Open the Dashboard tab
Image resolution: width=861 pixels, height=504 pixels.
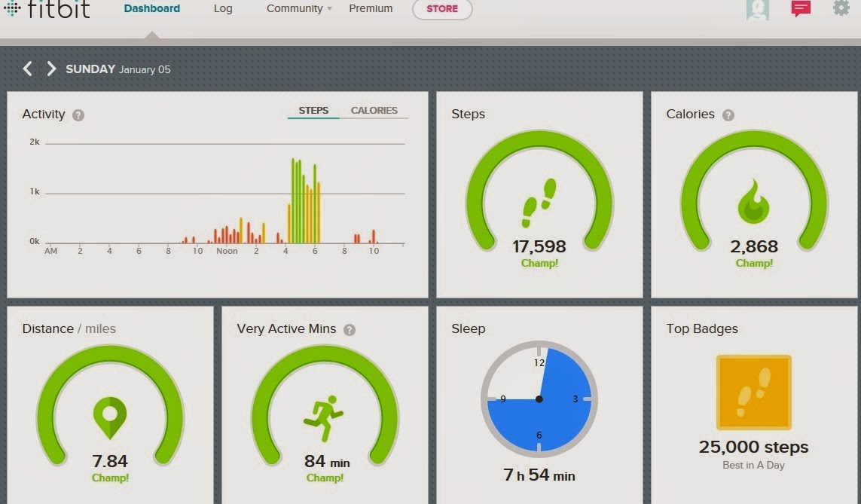pos(152,8)
